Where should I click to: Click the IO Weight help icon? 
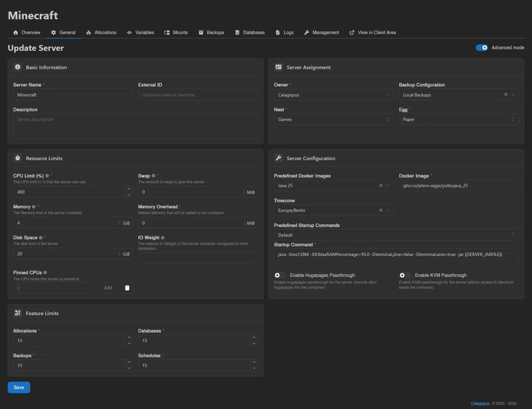(163, 238)
